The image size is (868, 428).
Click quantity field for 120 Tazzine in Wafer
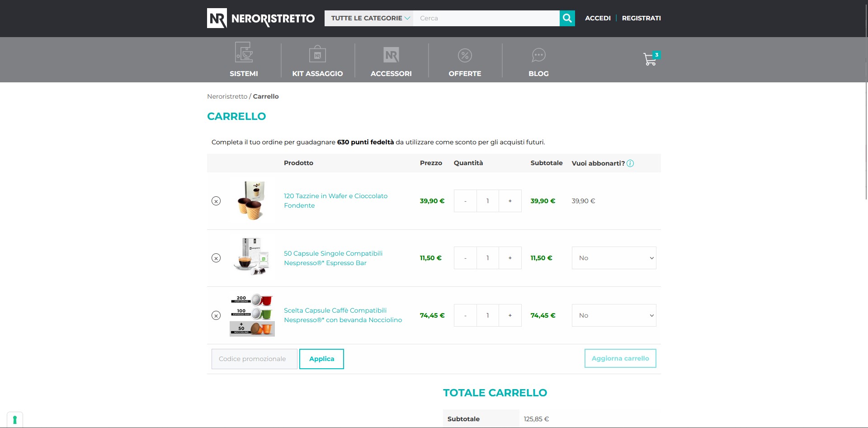pyautogui.click(x=488, y=201)
